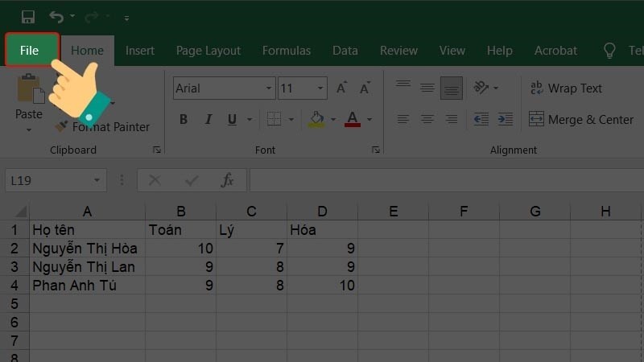Screen dimensions: 644x362
Task: Increase font size with the larger A icon
Action: [341, 88]
